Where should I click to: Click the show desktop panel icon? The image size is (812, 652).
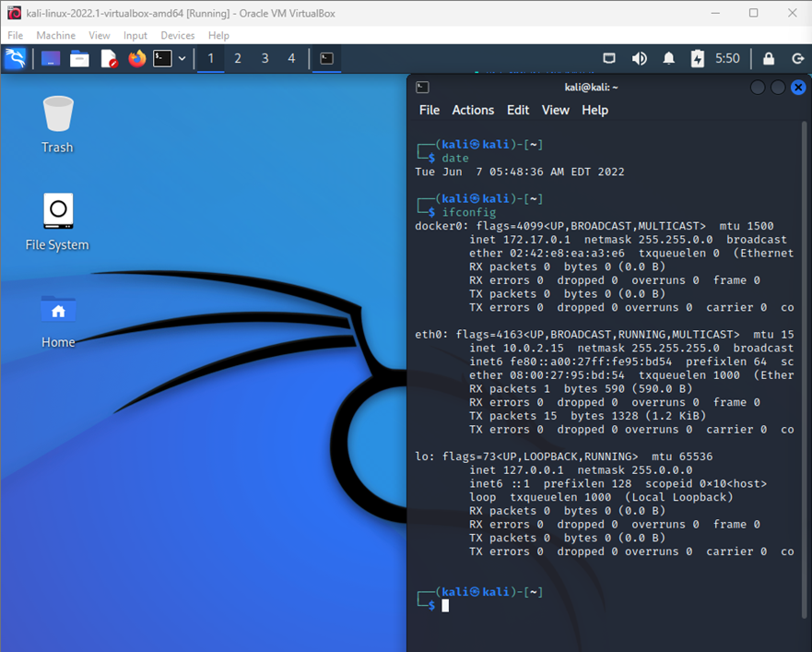51,59
